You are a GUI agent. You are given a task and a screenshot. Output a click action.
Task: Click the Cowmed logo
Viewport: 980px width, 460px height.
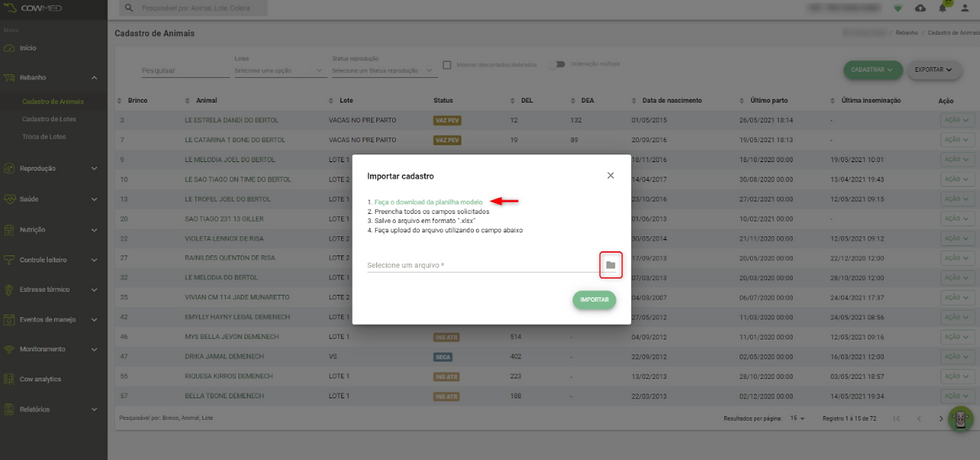[34, 8]
